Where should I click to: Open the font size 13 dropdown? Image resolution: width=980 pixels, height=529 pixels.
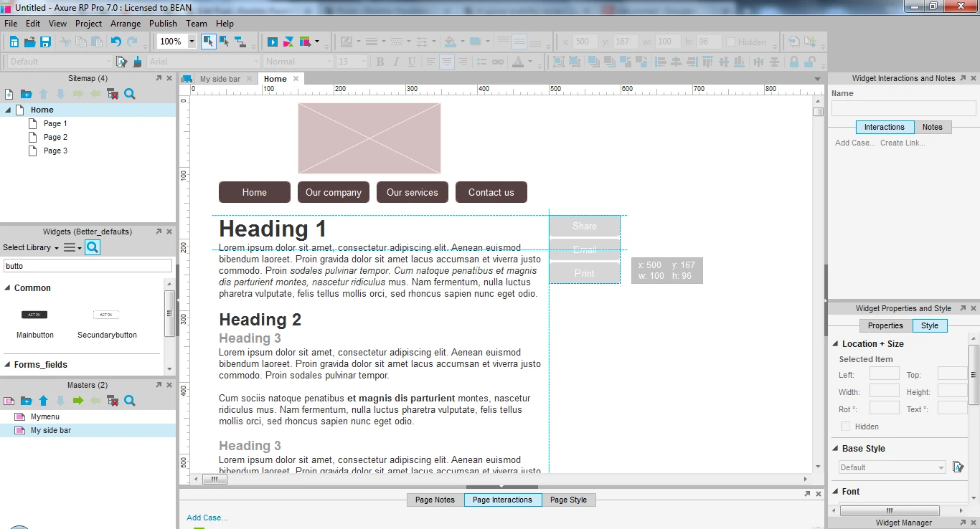point(364,62)
